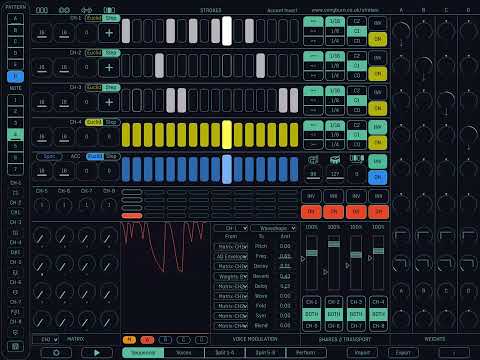Image resolution: width=480 pixels, height=360 pixels.
Task: Toggle the yellow ON button for CH-1
Action: (x=378, y=39)
